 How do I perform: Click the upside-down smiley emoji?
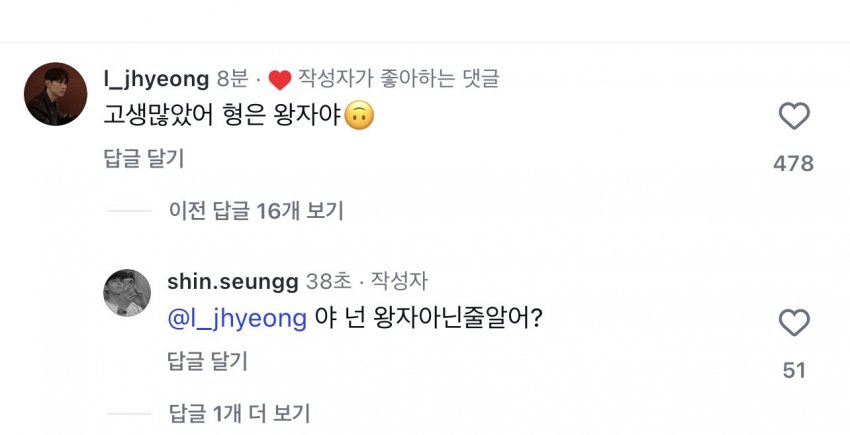(359, 117)
